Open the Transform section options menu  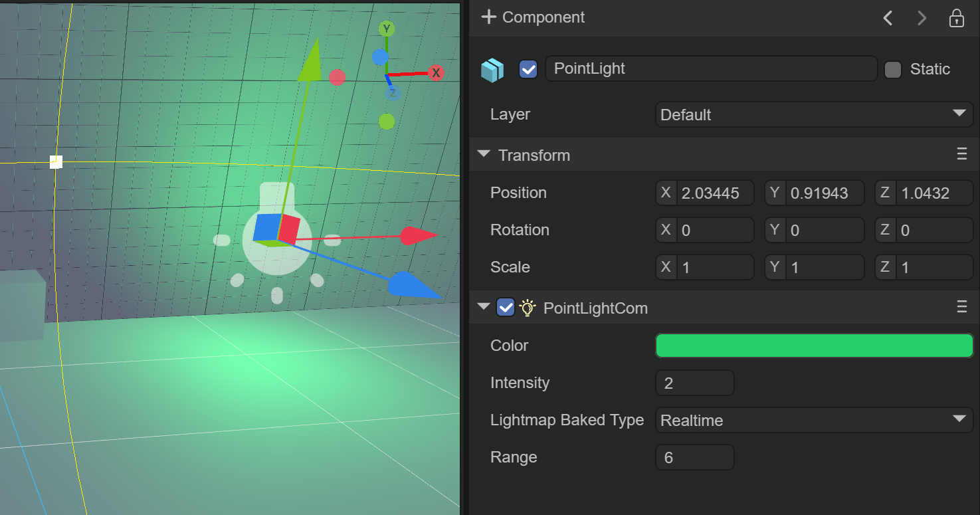(x=961, y=155)
